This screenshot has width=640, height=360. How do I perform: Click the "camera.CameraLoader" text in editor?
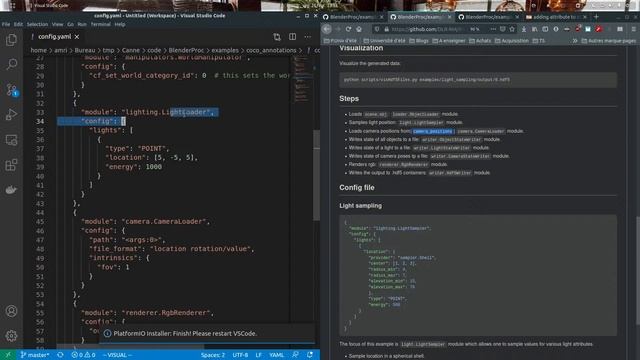click(163, 222)
